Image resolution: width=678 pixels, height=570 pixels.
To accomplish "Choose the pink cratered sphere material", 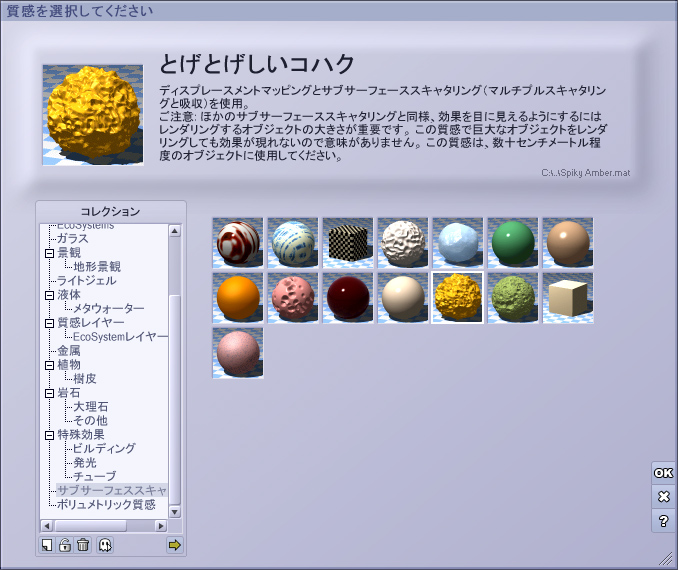I will tap(293, 298).
